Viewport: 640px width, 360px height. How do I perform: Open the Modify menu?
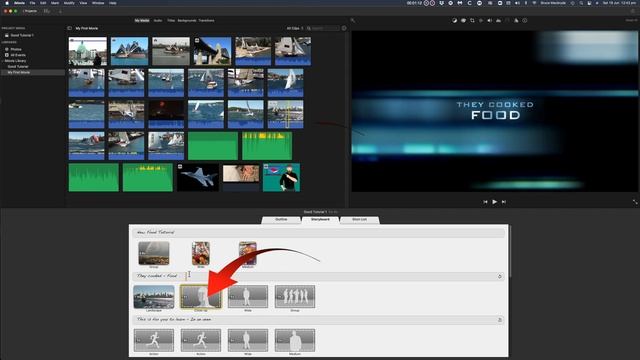pyautogui.click(x=69, y=3)
